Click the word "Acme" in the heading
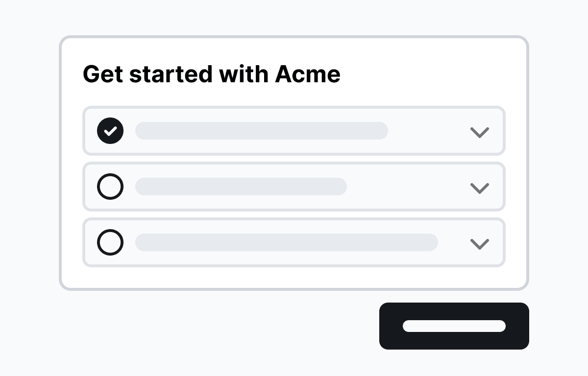Screen dimensions: 588x376 [x=308, y=74]
